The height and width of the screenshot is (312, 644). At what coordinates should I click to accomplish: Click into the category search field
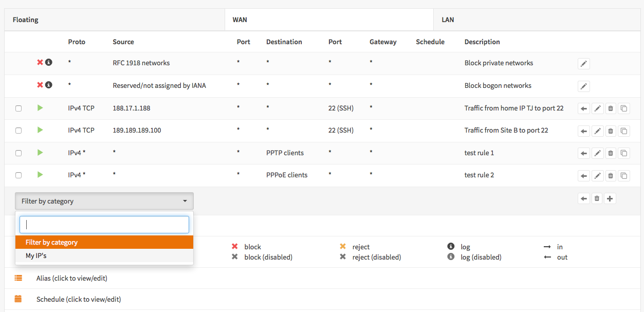104,225
